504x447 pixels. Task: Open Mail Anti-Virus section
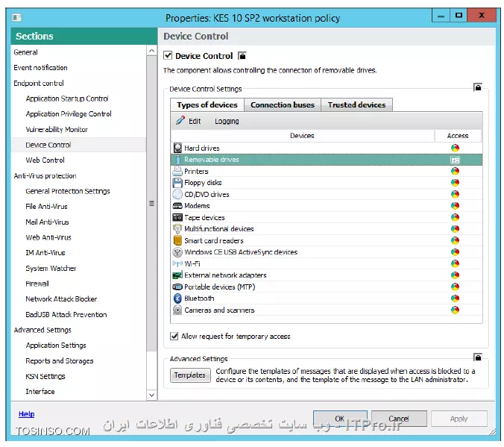coord(47,222)
